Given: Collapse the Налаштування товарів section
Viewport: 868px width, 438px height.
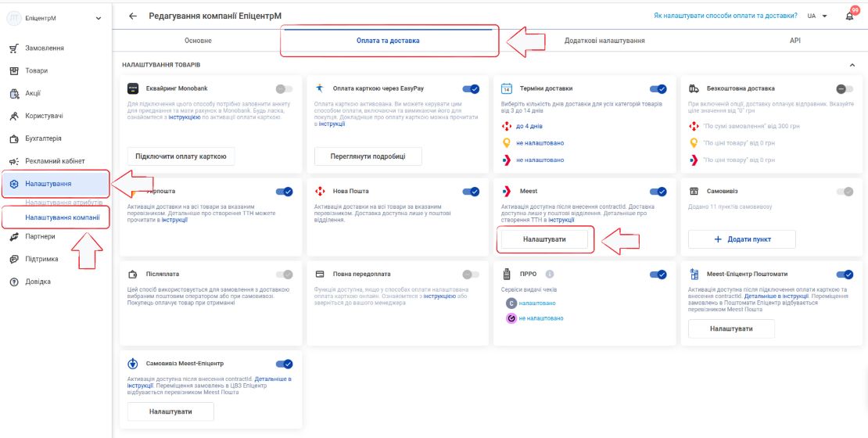Looking at the screenshot, I should click(x=852, y=66).
